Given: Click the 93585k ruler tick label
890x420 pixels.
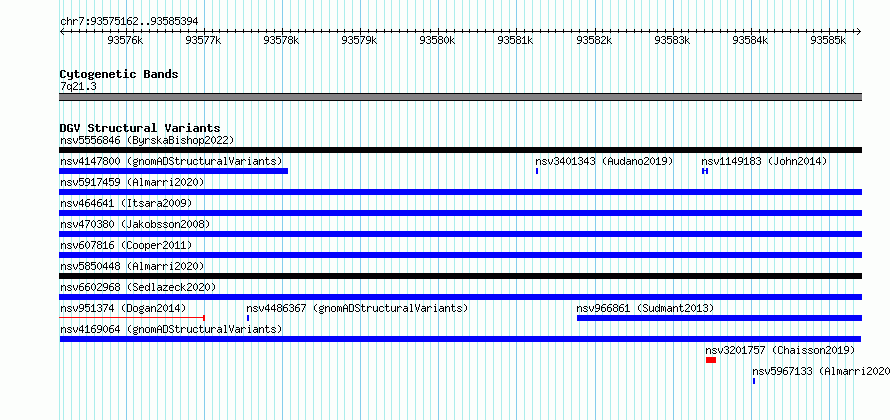Looking at the screenshot, I should click(828, 40).
